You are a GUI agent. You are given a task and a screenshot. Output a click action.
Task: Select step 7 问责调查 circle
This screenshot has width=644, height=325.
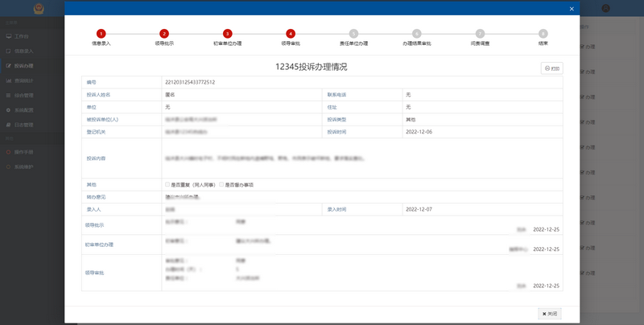480,34
